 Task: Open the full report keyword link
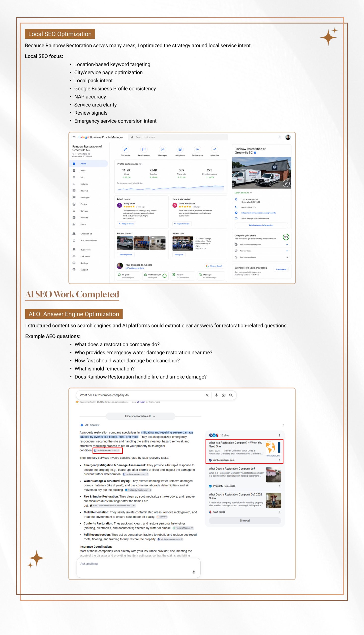[141, 402]
